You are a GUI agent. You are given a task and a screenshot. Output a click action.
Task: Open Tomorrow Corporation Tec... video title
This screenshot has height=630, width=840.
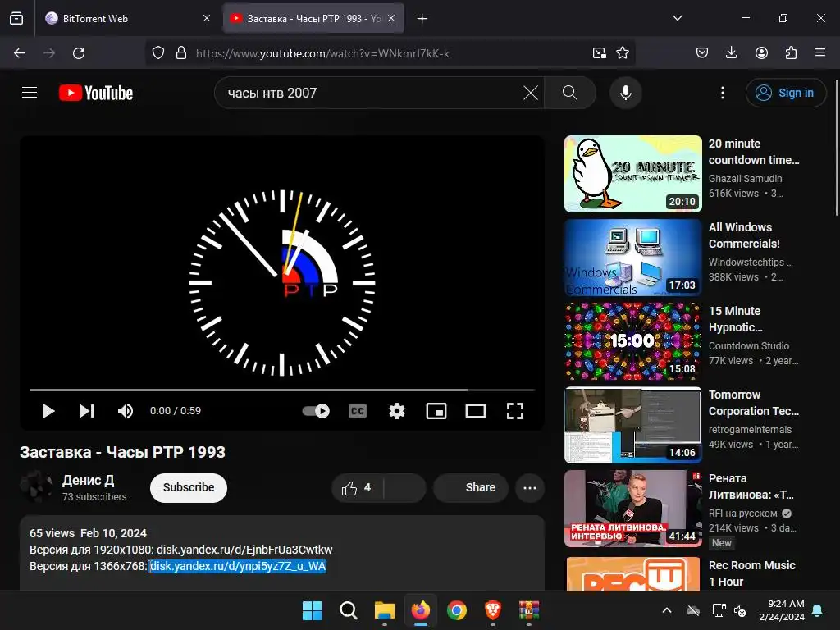point(753,403)
